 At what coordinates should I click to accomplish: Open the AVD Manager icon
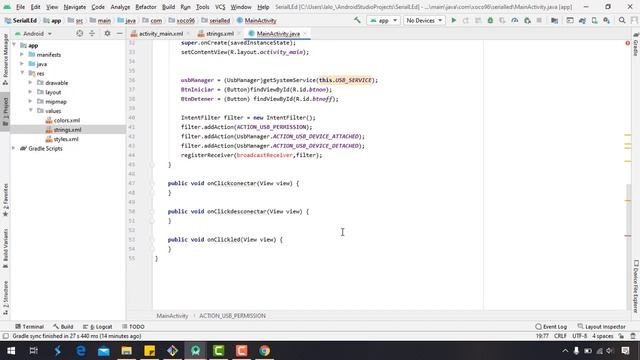pos(595,20)
